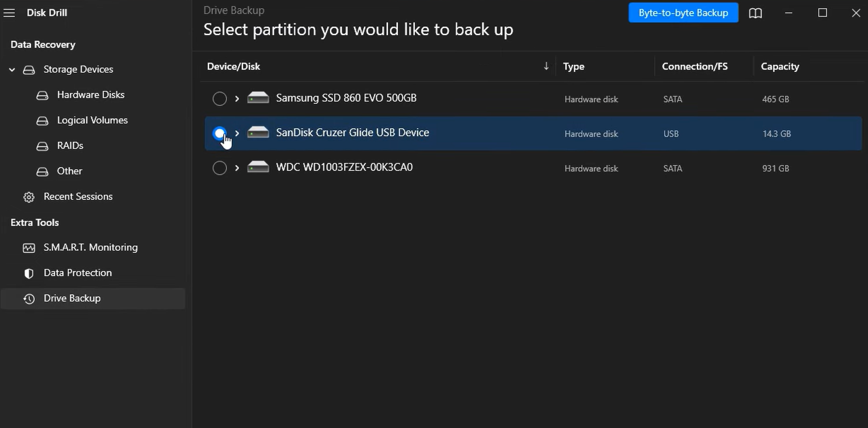The width and height of the screenshot is (868, 428).
Task: Maximize the Disk Drill window
Action: click(x=822, y=13)
